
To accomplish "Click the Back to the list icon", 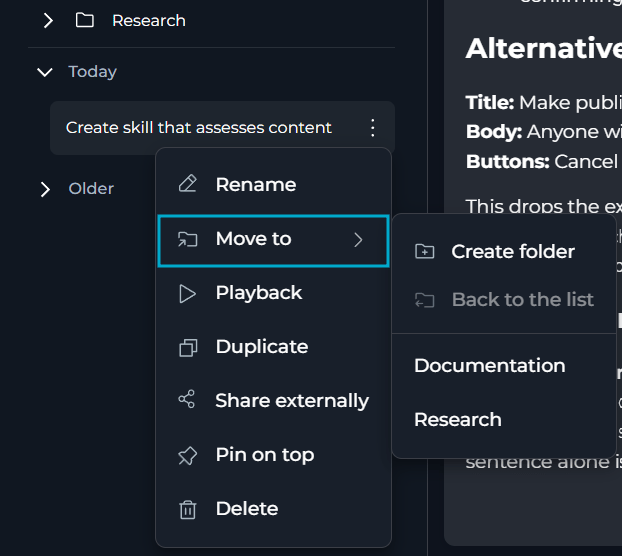I will pos(424,300).
